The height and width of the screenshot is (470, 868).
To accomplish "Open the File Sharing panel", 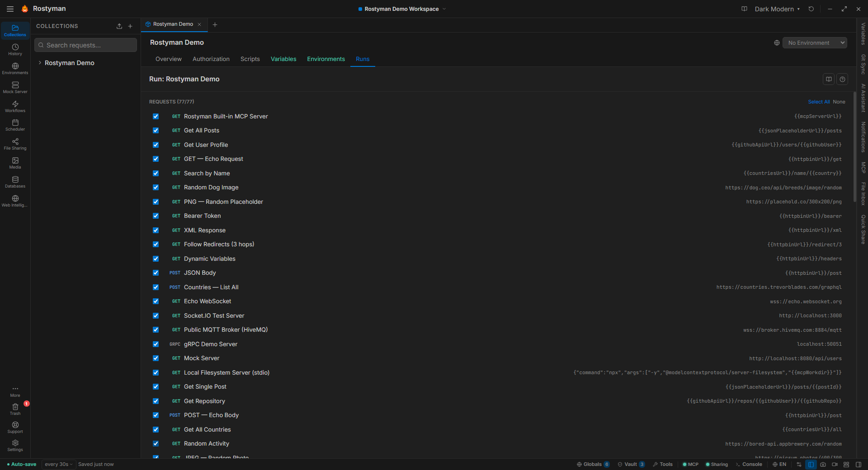I will (15, 144).
